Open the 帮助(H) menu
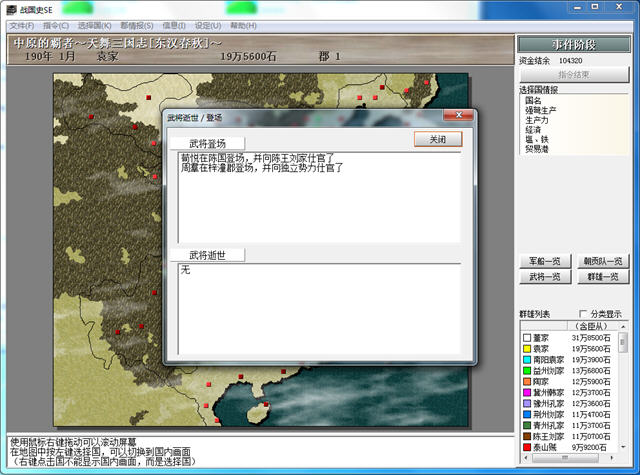The width and height of the screenshot is (640, 475). (x=243, y=26)
